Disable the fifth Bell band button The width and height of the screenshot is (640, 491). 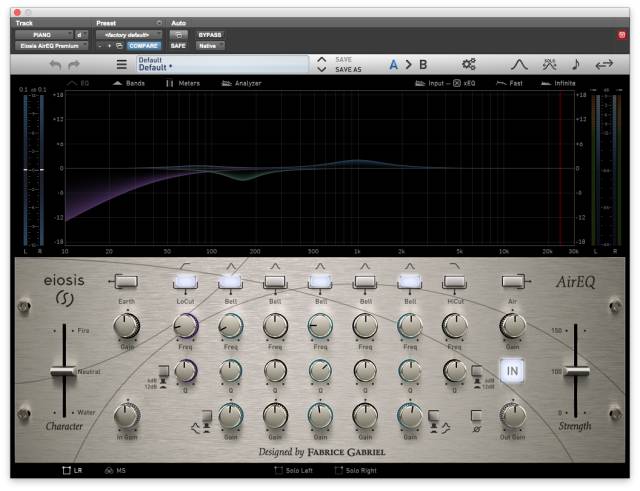pos(410,281)
